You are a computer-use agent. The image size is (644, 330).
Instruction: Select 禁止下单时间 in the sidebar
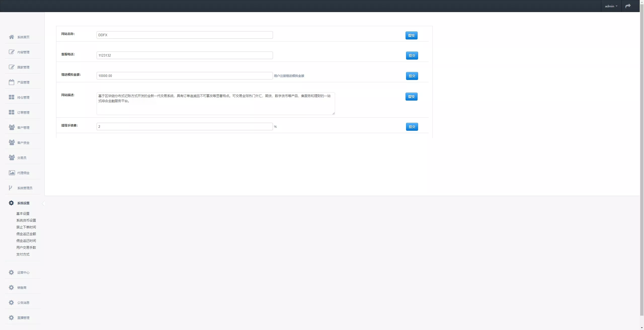click(26, 227)
